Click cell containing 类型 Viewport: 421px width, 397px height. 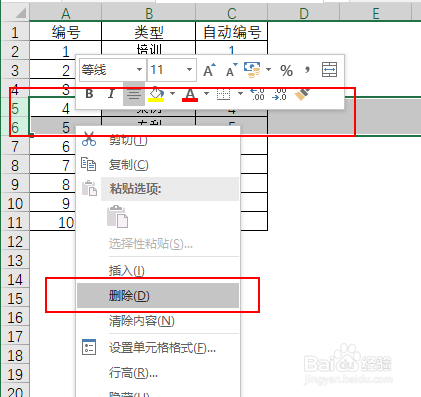pos(149,32)
